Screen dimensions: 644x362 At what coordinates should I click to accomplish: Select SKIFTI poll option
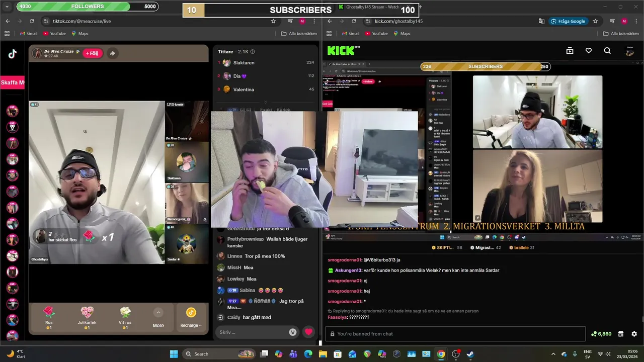(446, 248)
